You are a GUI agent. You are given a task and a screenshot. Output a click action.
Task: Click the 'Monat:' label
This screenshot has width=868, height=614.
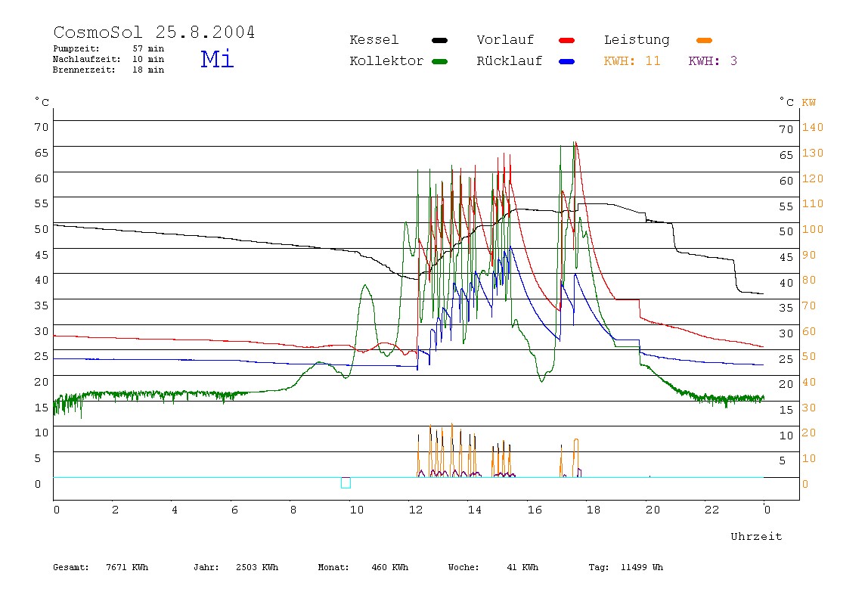(333, 567)
